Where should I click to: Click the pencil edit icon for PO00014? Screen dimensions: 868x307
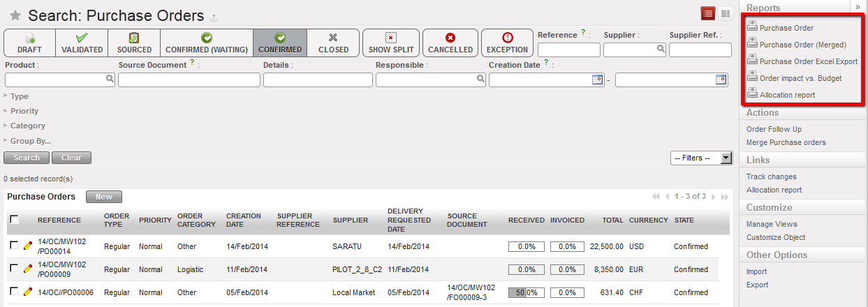[28, 246]
